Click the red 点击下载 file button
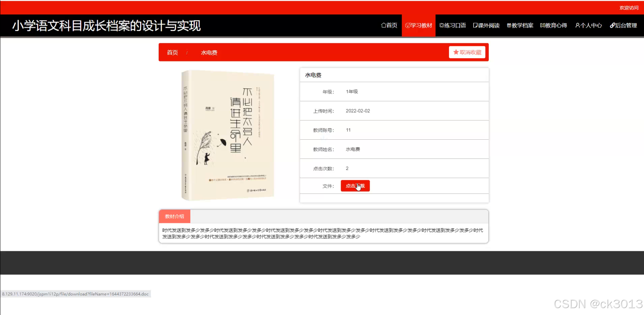This screenshot has height=315, width=644. (x=355, y=186)
